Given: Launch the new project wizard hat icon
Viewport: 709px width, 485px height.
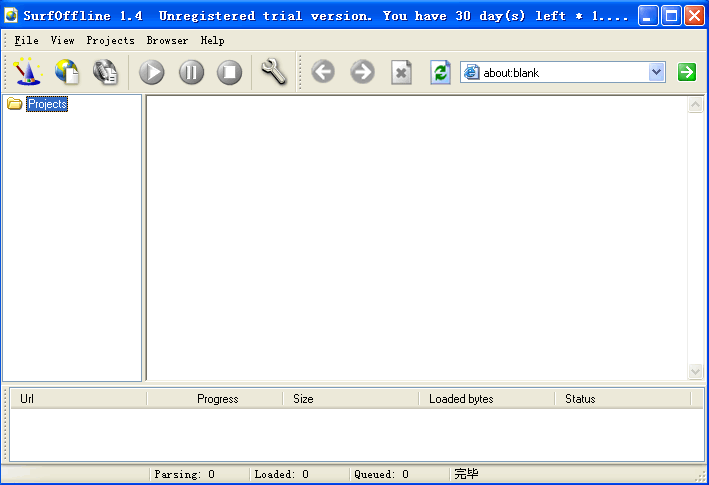Looking at the screenshot, I should pyautogui.click(x=28, y=71).
